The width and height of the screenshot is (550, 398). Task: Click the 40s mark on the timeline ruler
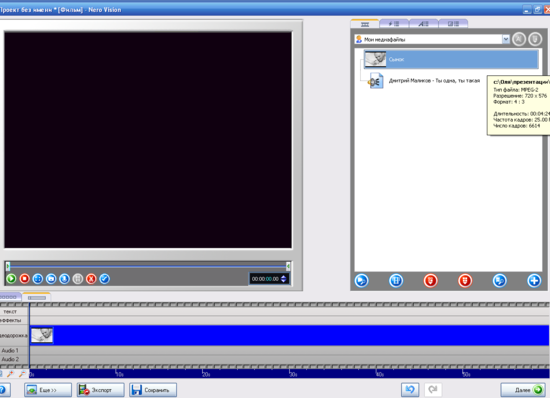[x=380, y=374]
